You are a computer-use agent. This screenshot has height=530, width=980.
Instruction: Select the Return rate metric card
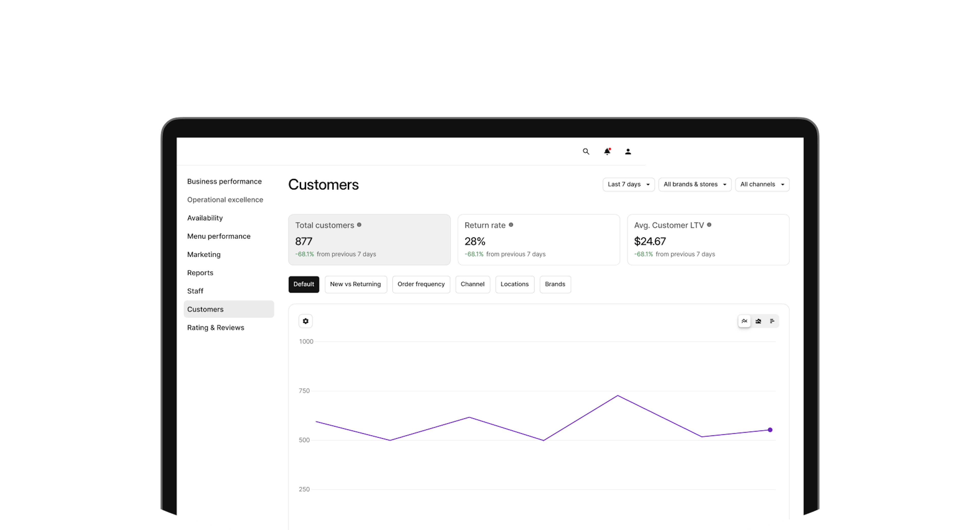tap(538, 239)
